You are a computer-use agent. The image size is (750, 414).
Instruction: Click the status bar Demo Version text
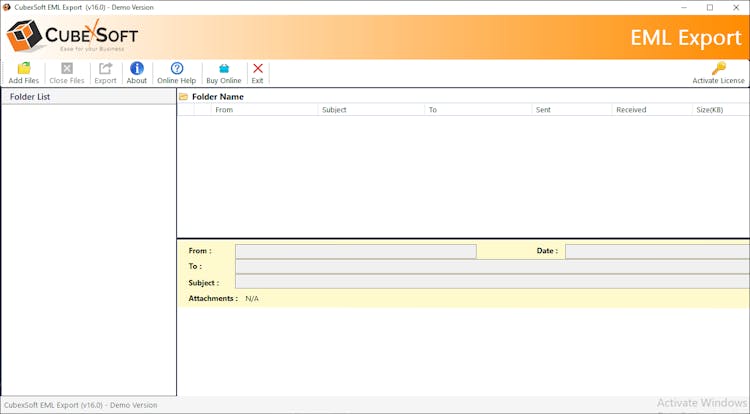click(x=80, y=405)
